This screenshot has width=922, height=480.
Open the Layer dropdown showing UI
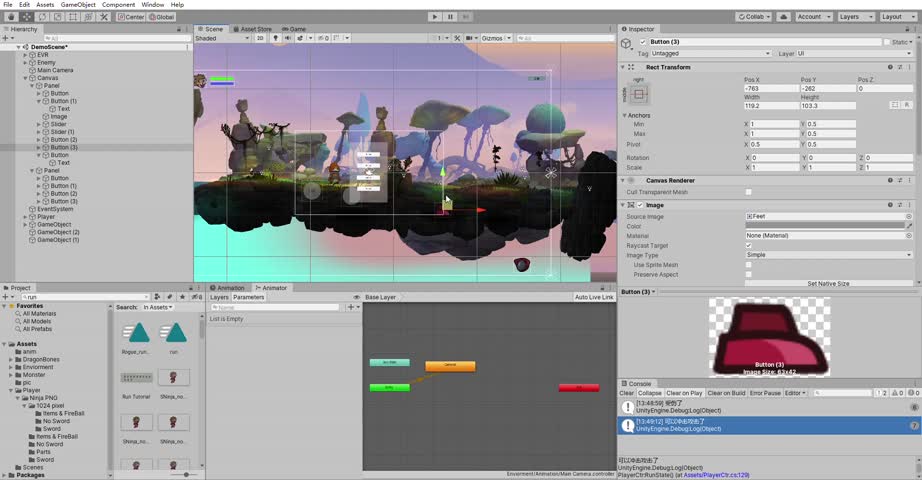(x=854, y=54)
